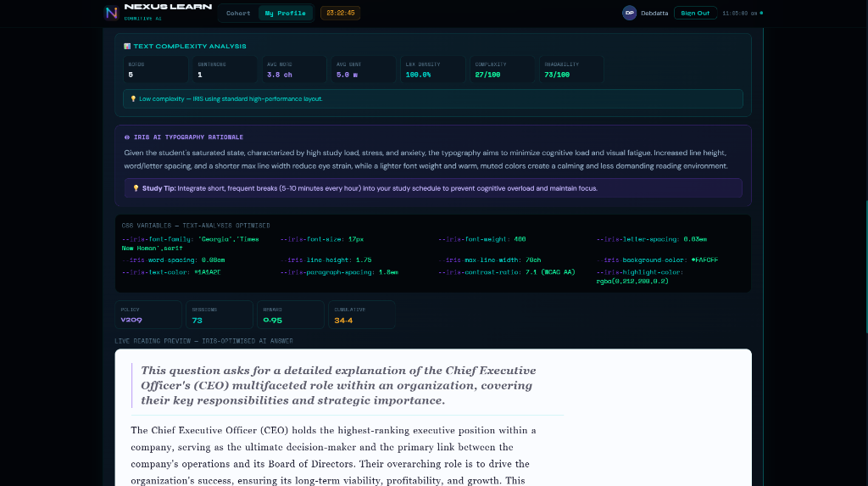868x486 pixels.
Task: Click the Nexus Learn N logo
Action: 111,13
